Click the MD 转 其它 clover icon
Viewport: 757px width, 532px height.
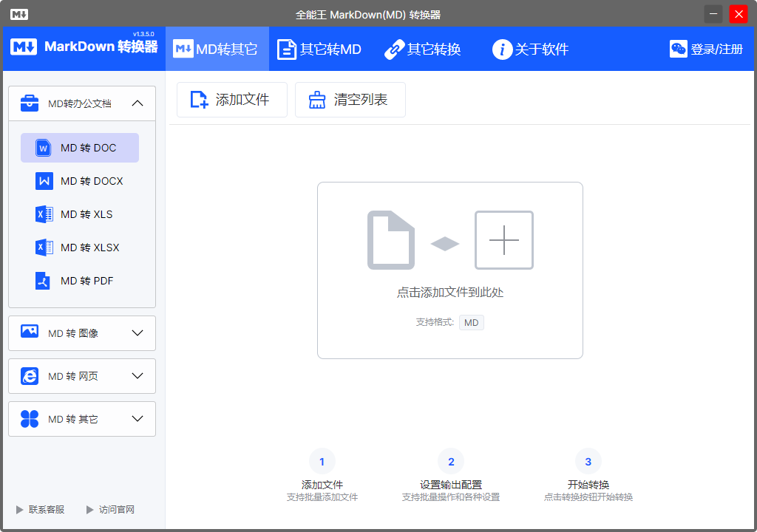(30, 418)
